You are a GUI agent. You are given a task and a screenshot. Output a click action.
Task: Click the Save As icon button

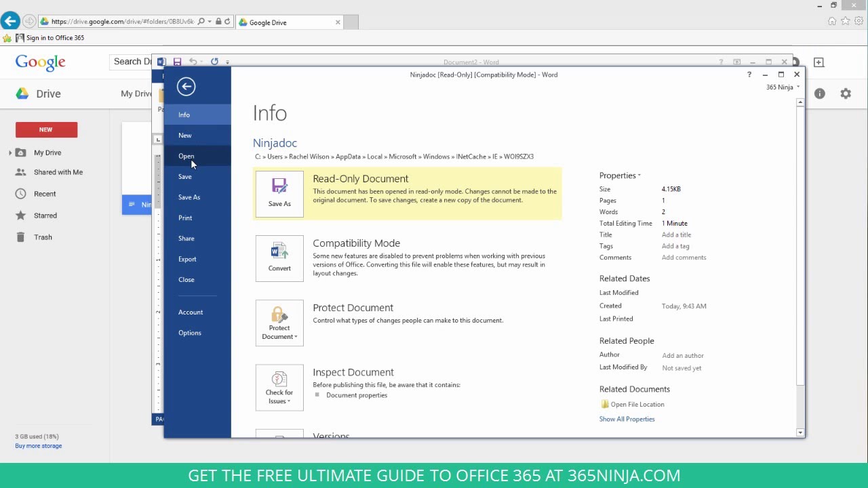pos(279,193)
